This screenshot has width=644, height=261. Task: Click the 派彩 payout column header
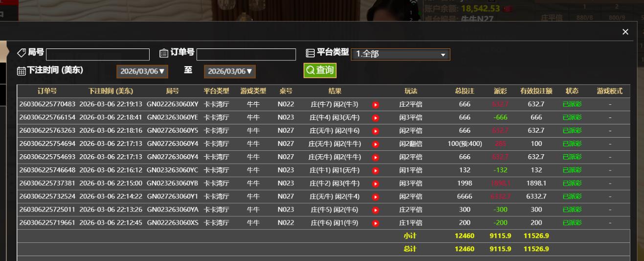500,91
